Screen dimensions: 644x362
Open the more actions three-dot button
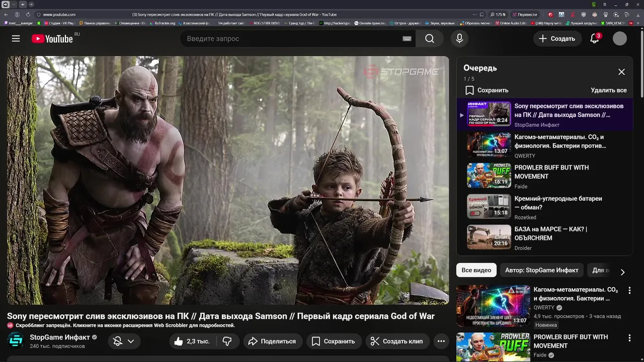[441, 341]
